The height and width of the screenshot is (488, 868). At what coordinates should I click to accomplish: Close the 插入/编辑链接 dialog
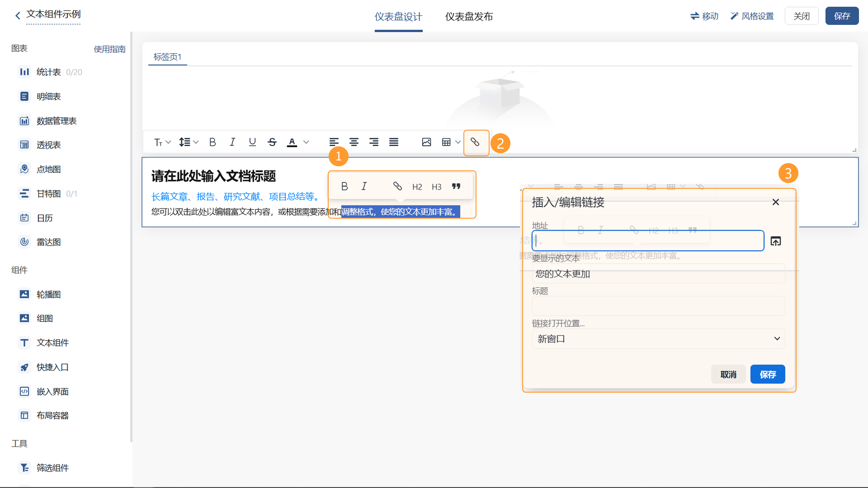[776, 202]
